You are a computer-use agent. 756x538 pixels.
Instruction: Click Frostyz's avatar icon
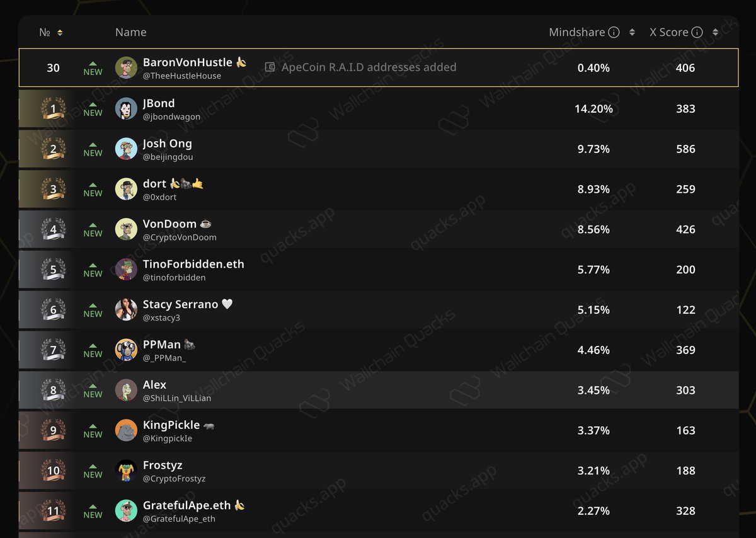pyautogui.click(x=126, y=471)
